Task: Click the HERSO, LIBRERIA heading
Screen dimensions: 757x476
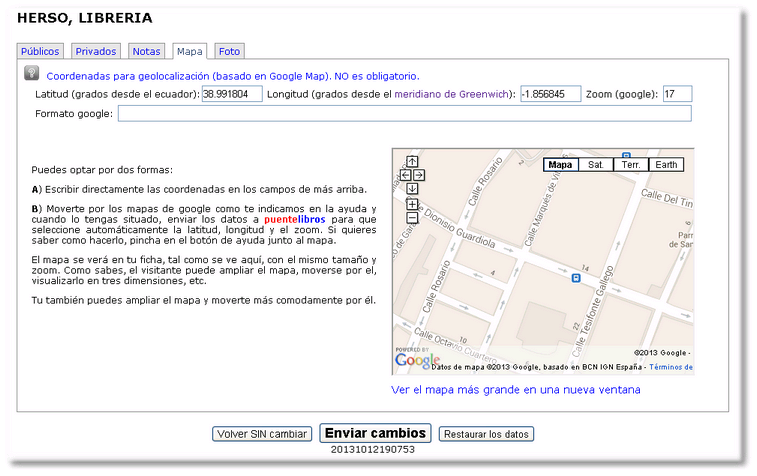Action: [x=85, y=18]
